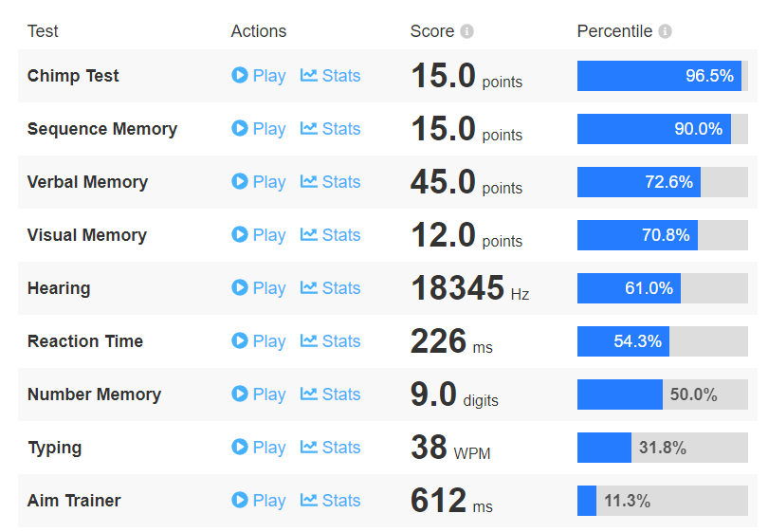Click play icon for Hearing test
The width and height of the screenshot is (768, 532).
coord(240,287)
